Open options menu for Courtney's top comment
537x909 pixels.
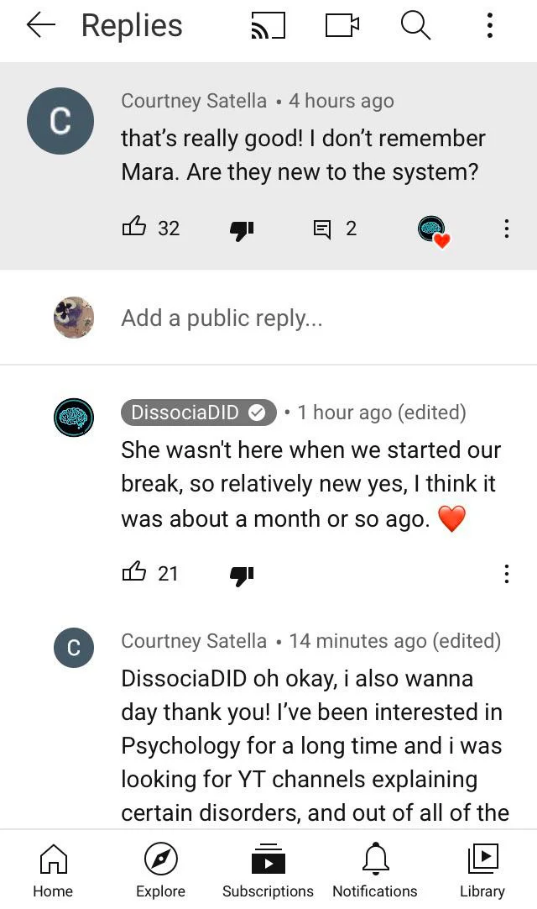coord(507,228)
